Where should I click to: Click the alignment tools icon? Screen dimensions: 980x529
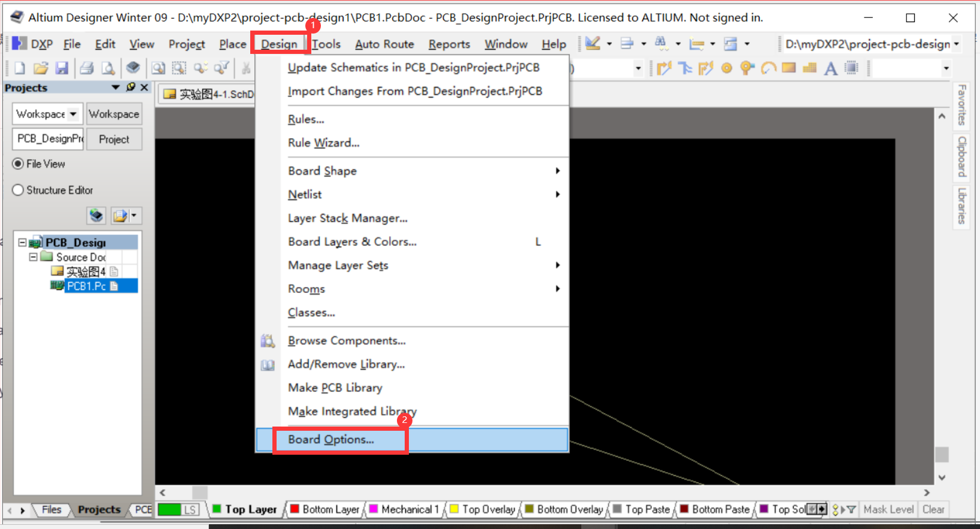click(x=627, y=43)
